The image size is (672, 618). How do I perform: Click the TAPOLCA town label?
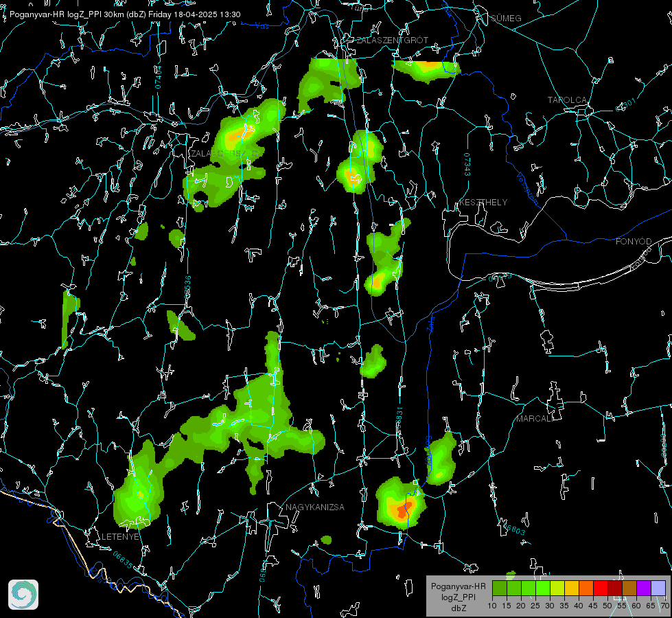(568, 100)
